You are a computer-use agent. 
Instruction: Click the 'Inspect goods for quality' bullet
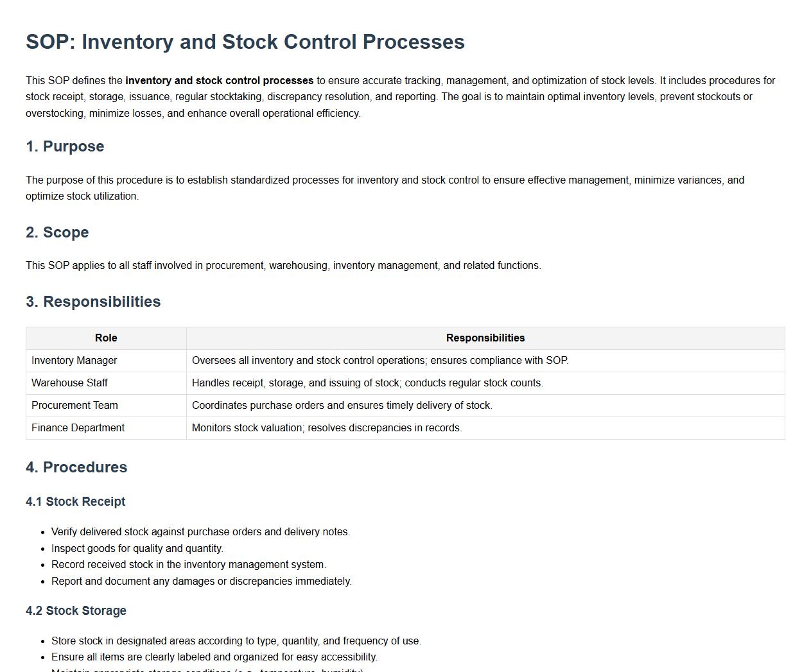click(137, 549)
